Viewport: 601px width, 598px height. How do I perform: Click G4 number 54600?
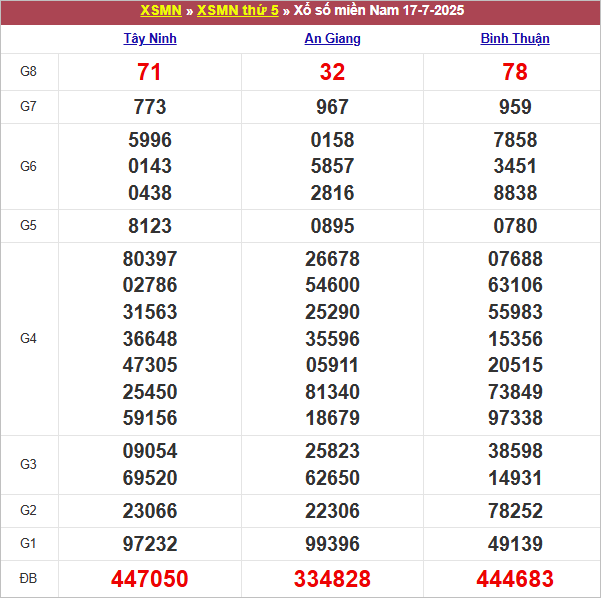(x=332, y=285)
